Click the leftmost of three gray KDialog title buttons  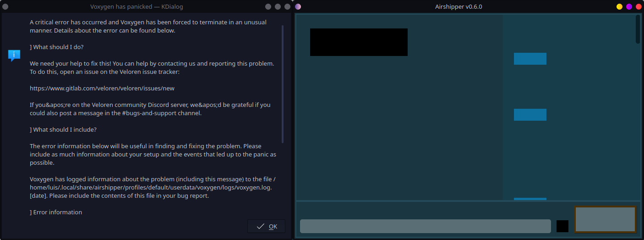(268, 7)
